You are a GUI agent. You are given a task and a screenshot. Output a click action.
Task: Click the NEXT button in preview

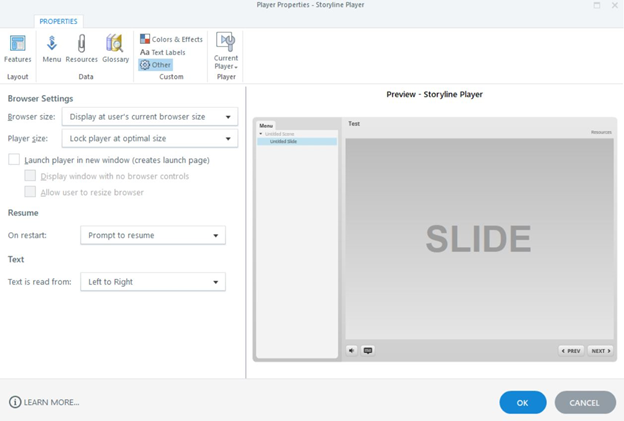pos(601,351)
